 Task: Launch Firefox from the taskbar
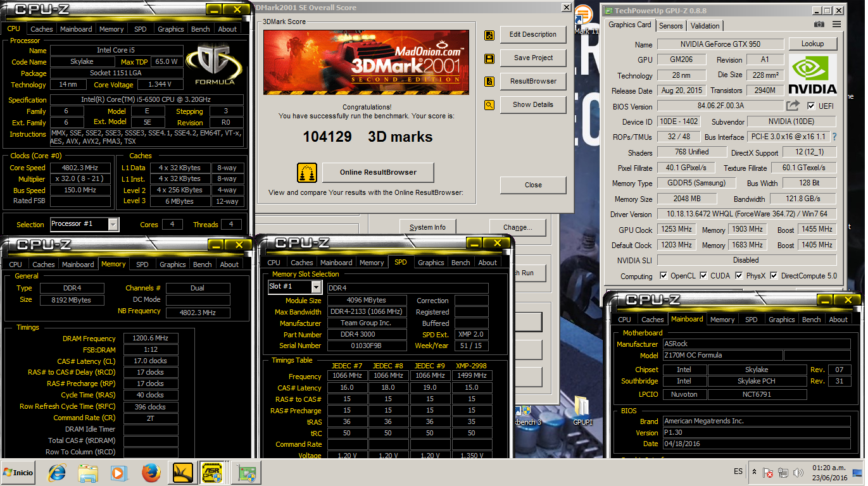(151, 473)
